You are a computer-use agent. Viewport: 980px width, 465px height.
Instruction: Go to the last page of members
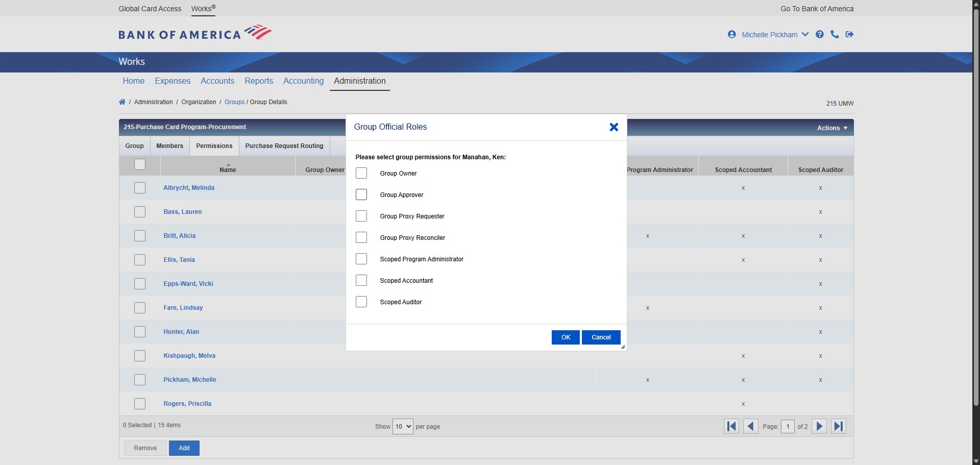tap(838, 426)
